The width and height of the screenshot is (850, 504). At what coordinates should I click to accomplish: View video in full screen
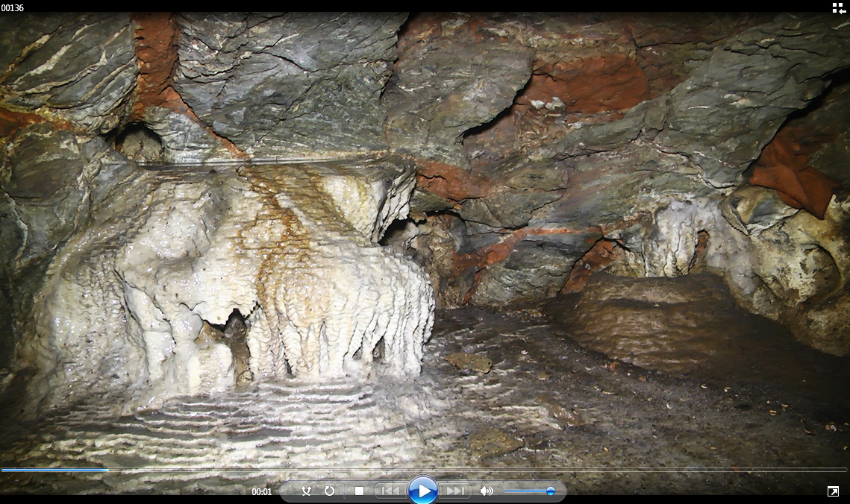point(833,491)
